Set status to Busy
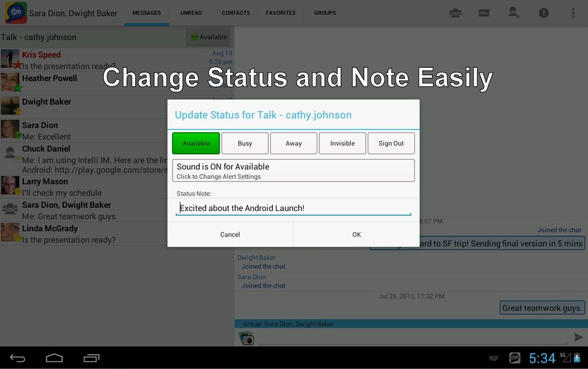 pyautogui.click(x=245, y=143)
